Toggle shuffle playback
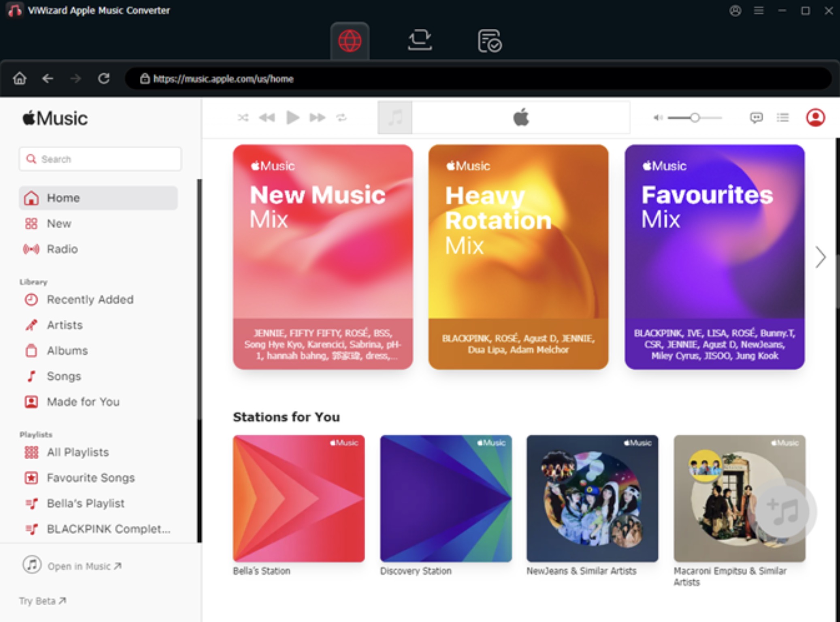Screen dimensions: 840x622 click(243, 117)
